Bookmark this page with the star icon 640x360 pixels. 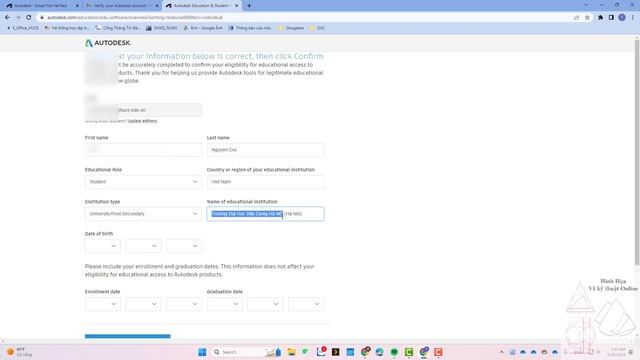[587, 18]
